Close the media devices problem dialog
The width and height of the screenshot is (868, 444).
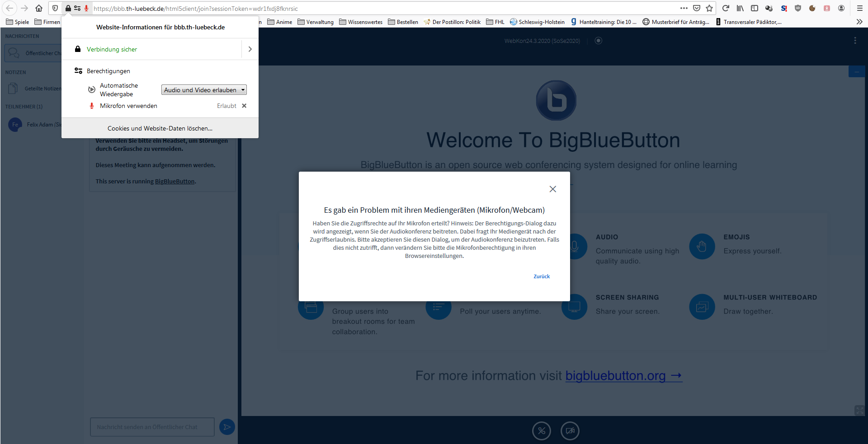click(x=552, y=189)
